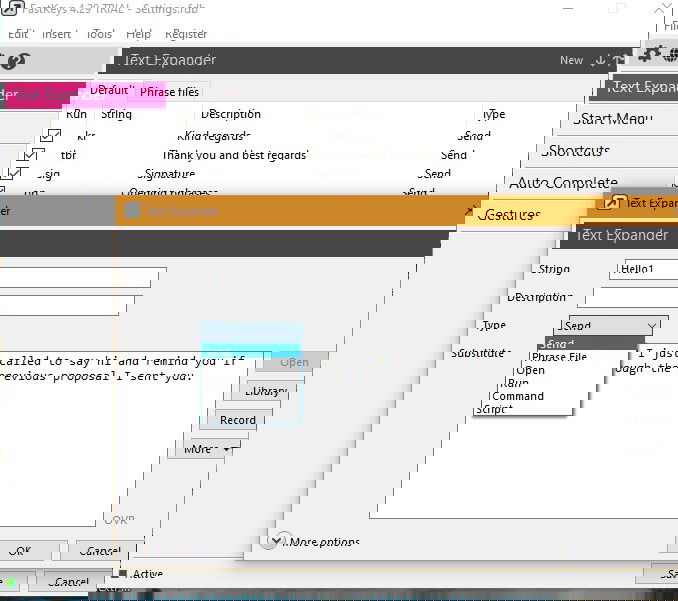Viewport: 678px width, 601px height.
Task: Open the Tools menu
Action: point(100,34)
